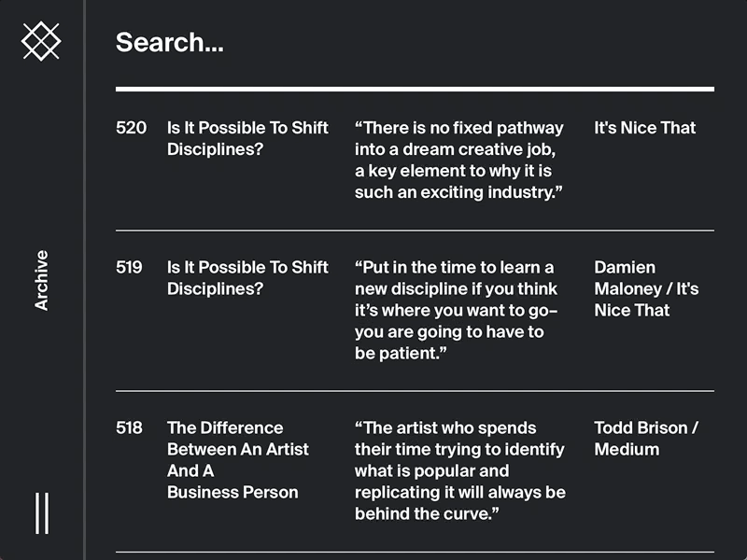Click the vertical border beside the Archive sidebar
The height and width of the screenshot is (560, 747).
[84, 280]
